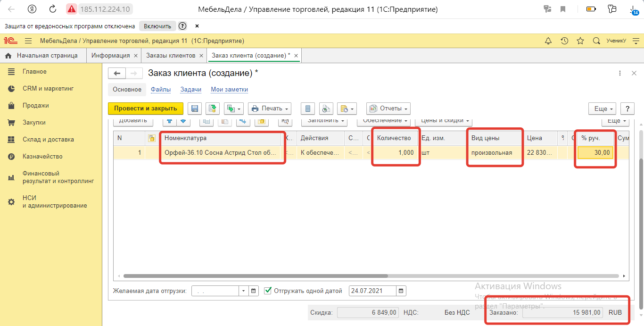Toggle the Отгружать одной датой checkbox

[268, 291]
